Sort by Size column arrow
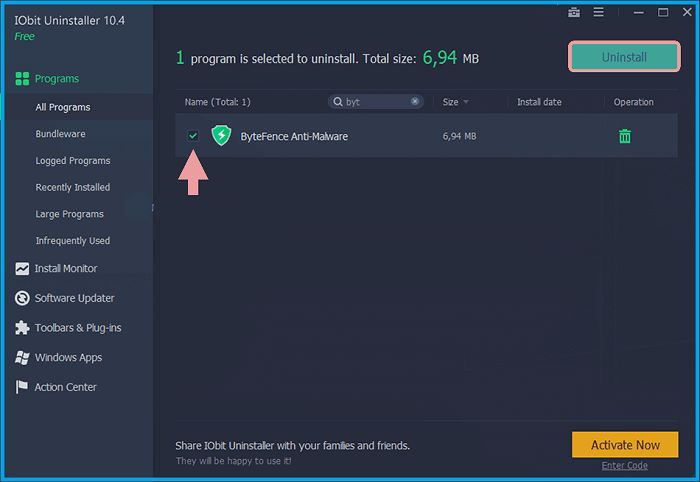Viewport: 700px width, 482px height. 466,102
